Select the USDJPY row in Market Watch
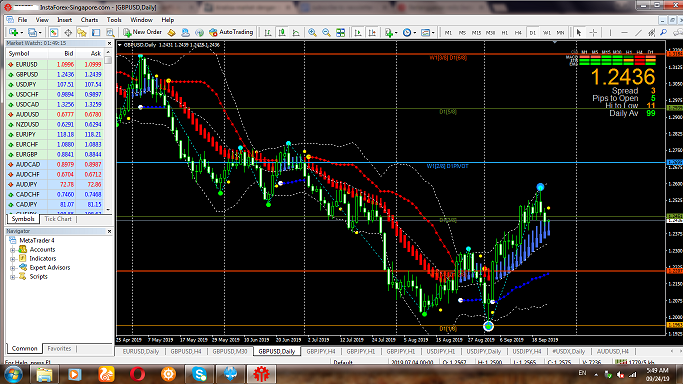This screenshot has height=384, width=683. pos(55,84)
